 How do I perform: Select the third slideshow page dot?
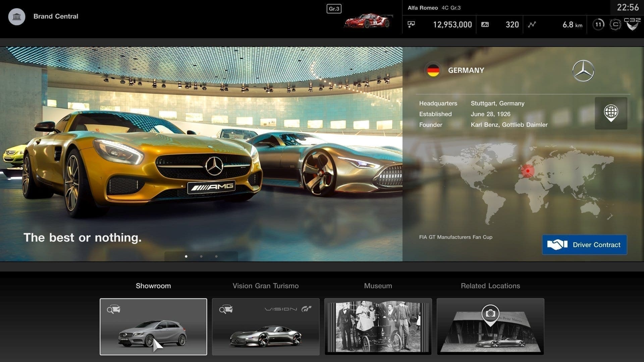click(x=216, y=256)
